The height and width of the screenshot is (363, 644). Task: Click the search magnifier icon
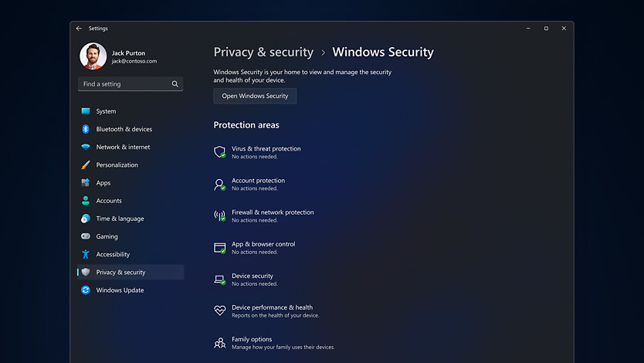click(175, 84)
